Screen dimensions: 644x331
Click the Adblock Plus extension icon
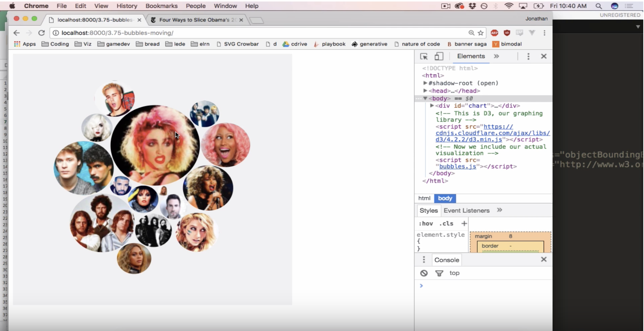[494, 33]
